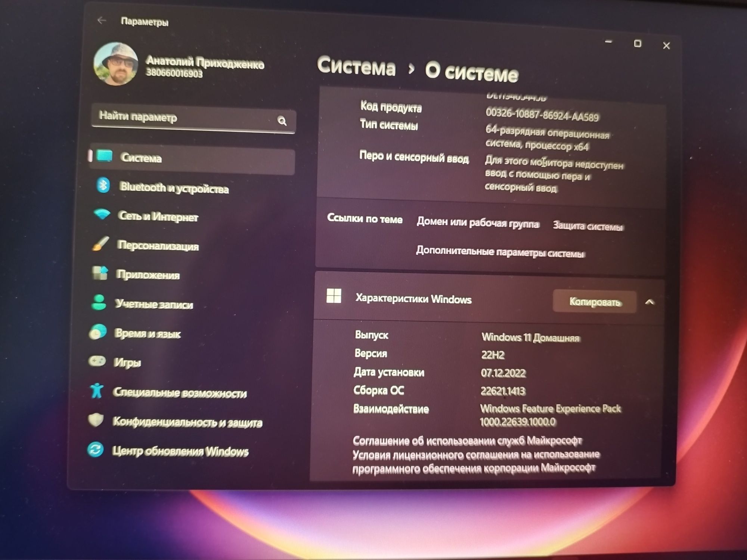Screen dimensions: 747x560
Task: Click the Система breadcrumb link
Action: pos(356,67)
